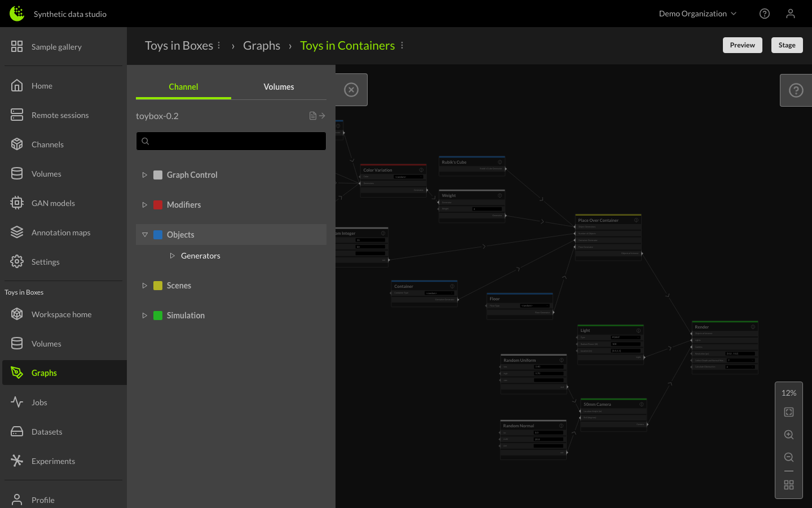The width and height of the screenshot is (812, 508).
Task: Open the Channels section in the sidebar
Action: click(x=47, y=144)
